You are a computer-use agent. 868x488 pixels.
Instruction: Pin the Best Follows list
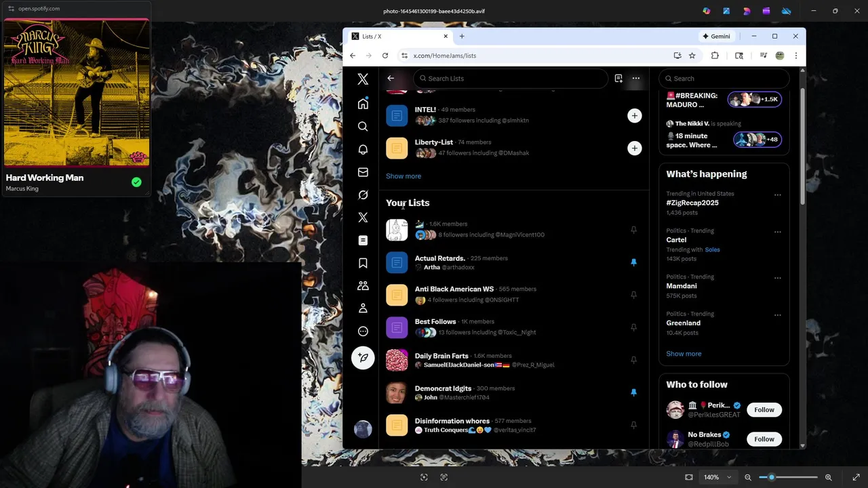pos(633,327)
